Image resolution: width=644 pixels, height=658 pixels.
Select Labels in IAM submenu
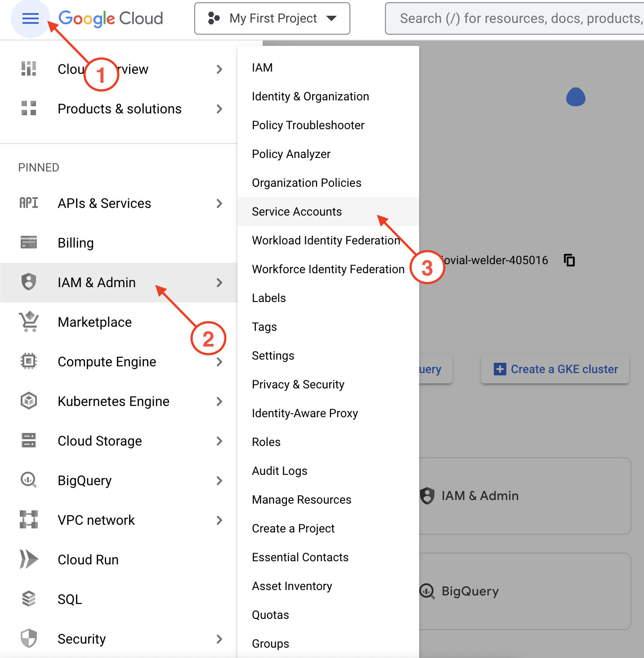pyautogui.click(x=328, y=298)
